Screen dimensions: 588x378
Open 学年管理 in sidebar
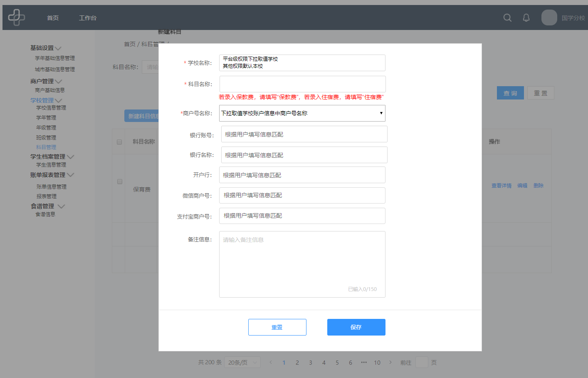[46, 118]
